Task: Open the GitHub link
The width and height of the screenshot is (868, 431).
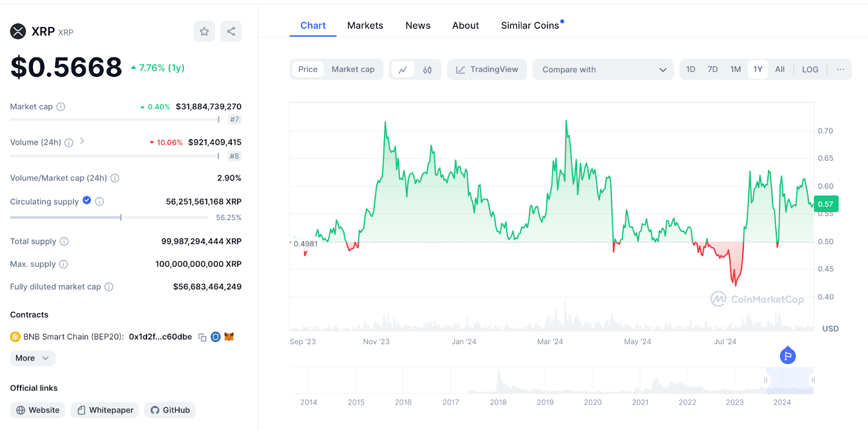Action: pyautogui.click(x=170, y=410)
